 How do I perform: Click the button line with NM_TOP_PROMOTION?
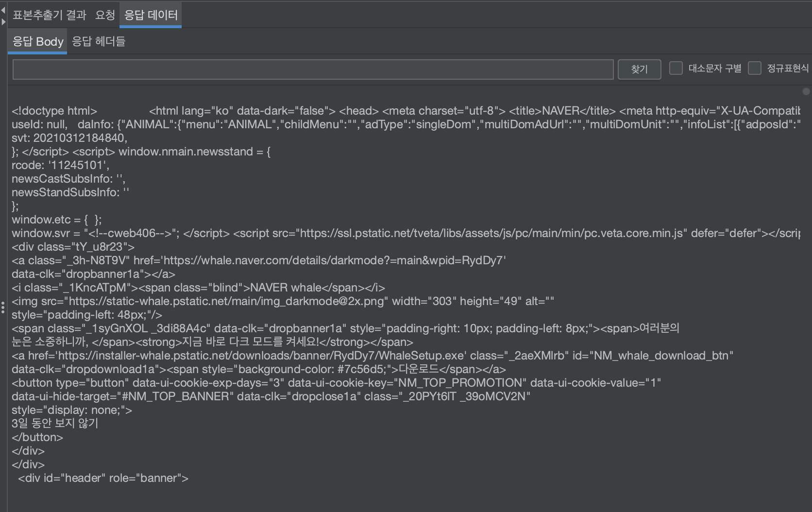(337, 383)
